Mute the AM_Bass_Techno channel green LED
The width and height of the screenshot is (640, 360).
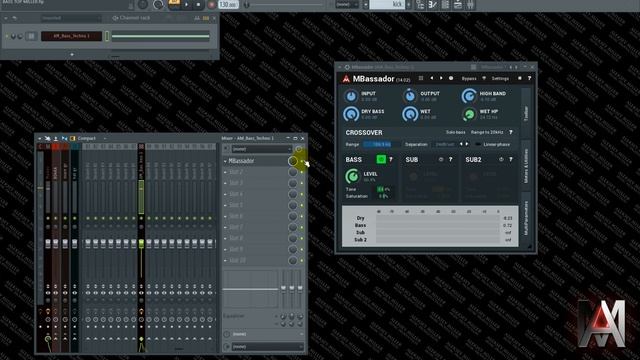click(x=7, y=36)
